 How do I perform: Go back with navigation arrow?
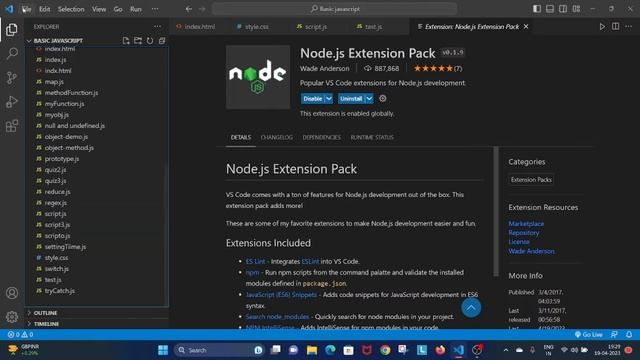coord(189,9)
